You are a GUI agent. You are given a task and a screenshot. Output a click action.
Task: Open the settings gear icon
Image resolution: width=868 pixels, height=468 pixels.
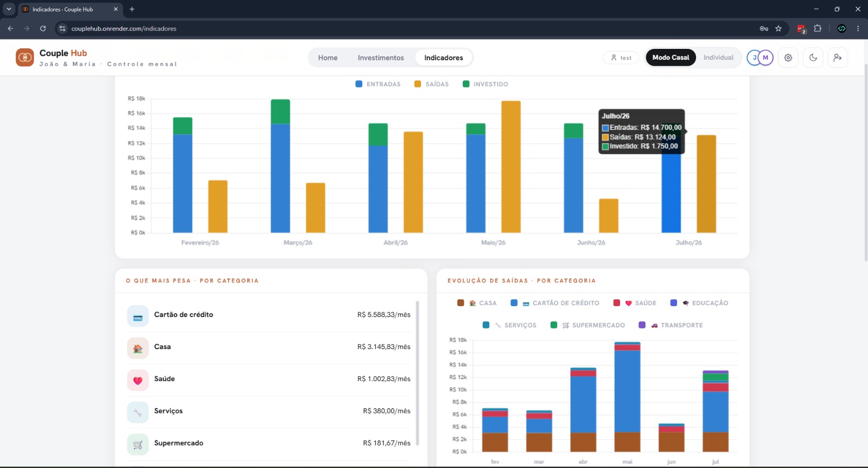[x=788, y=58]
